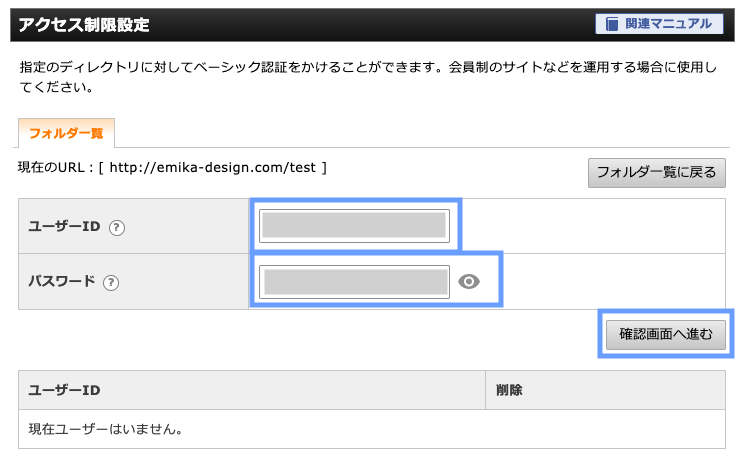
Task: Focus the ユーザーID input field
Action: [354, 226]
